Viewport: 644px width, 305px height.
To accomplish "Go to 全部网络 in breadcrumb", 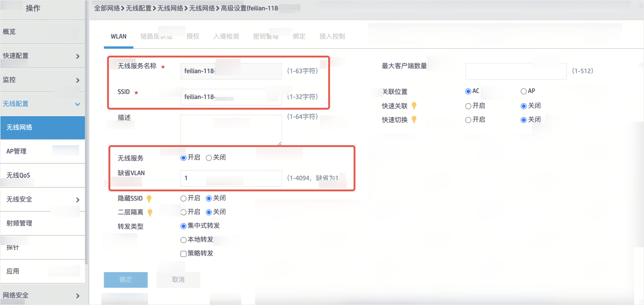I will (x=107, y=8).
